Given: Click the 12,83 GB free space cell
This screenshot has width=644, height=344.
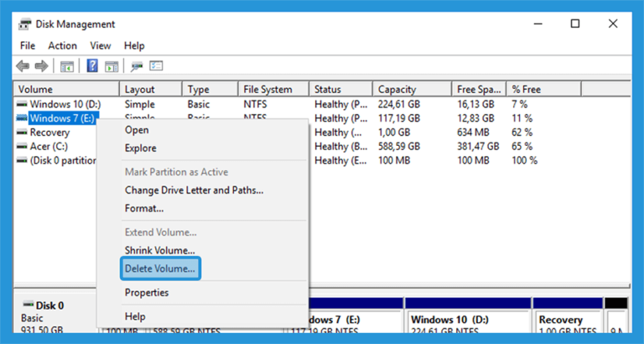Looking at the screenshot, I should pos(475,118).
